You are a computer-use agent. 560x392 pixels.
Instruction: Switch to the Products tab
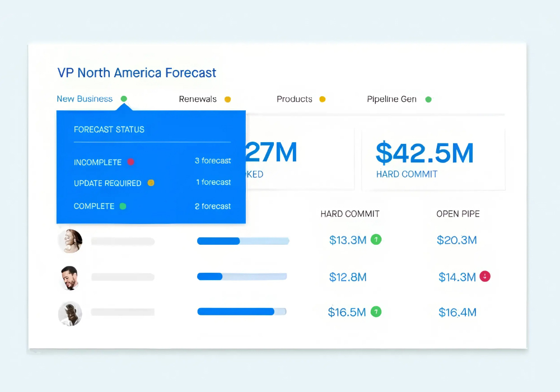pos(294,99)
